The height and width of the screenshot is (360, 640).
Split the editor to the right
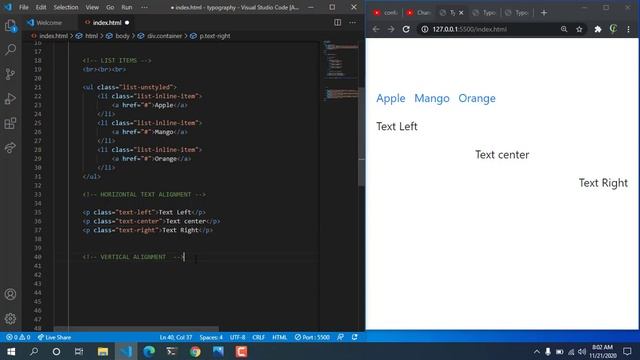coord(338,22)
